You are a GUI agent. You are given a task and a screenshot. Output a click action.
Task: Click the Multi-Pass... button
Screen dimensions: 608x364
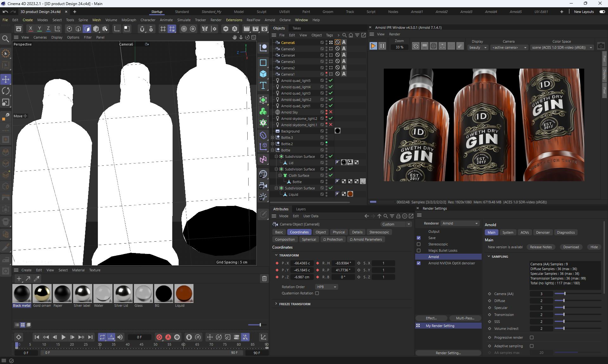click(465, 318)
